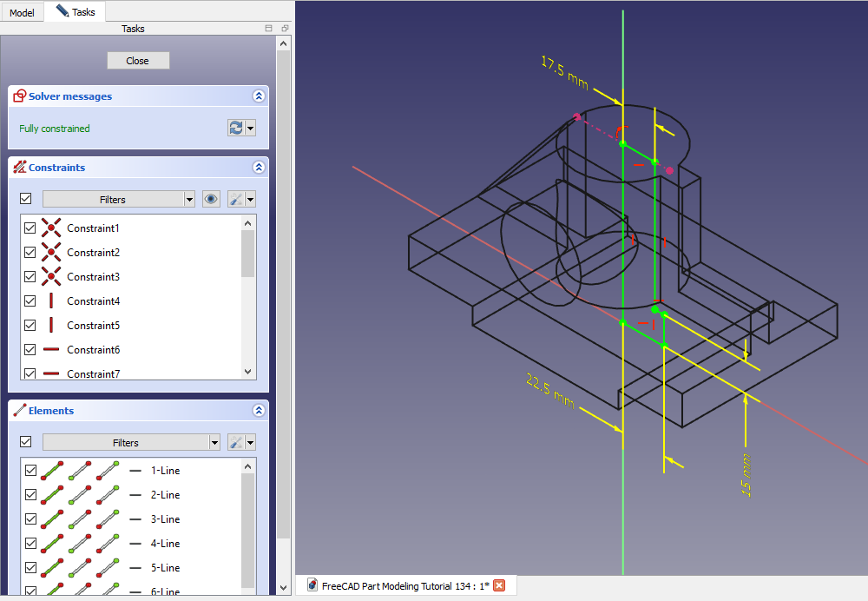Click the solver refresh icon

[236, 128]
